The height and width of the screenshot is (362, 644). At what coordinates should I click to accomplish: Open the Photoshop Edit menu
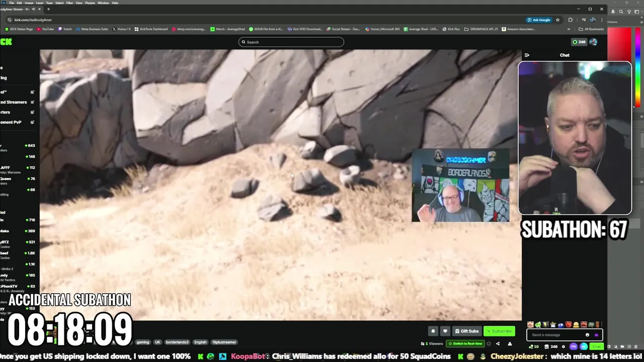(x=19, y=3)
